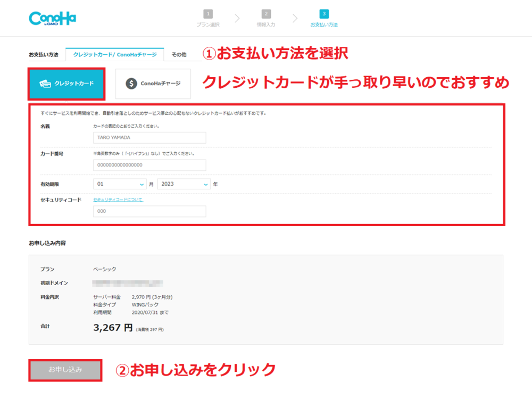The width and height of the screenshot is (532, 399).
Task: Click the server fee 2,970 円 (3ヶ月分)
Action: 152,297
